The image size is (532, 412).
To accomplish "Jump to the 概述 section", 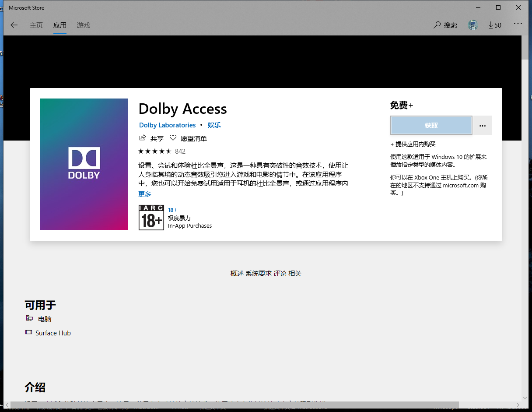I will coord(237,274).
